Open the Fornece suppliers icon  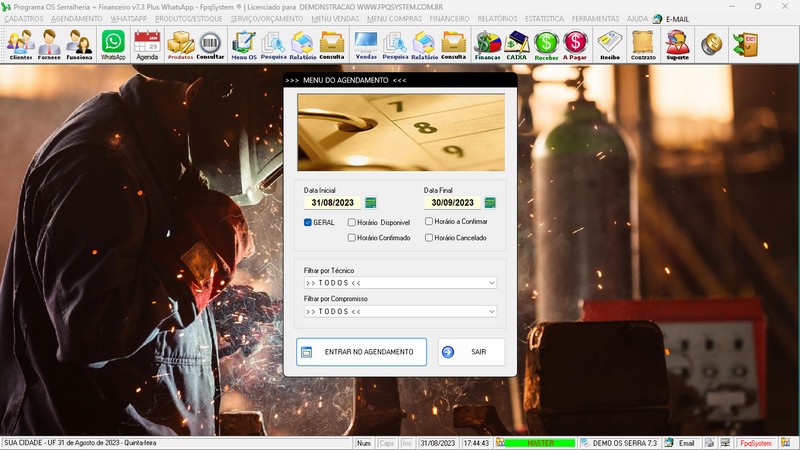[x=49, y=44]
